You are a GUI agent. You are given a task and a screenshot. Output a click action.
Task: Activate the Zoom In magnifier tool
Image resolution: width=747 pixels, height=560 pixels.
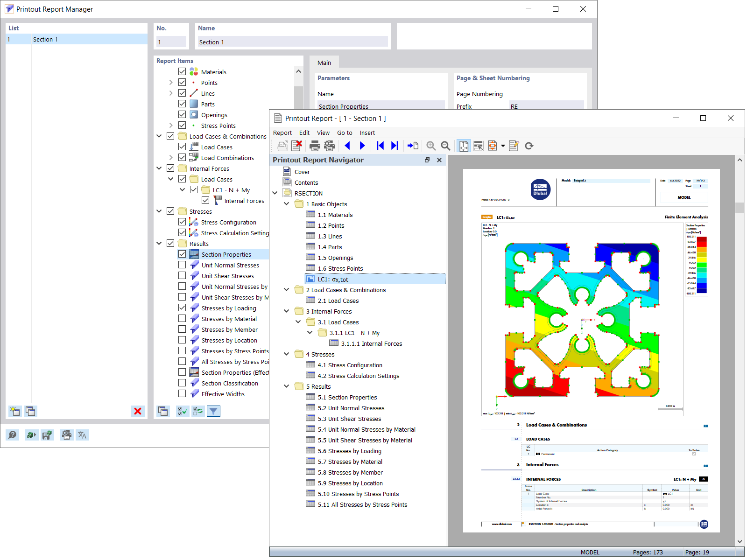[x=431, y=146]
